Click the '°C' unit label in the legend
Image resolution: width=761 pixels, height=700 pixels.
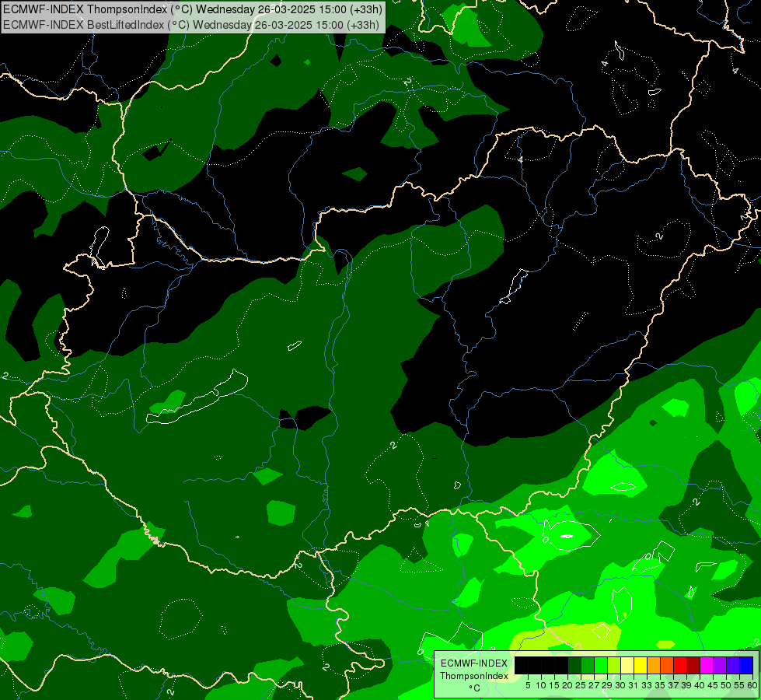point(474,688)
